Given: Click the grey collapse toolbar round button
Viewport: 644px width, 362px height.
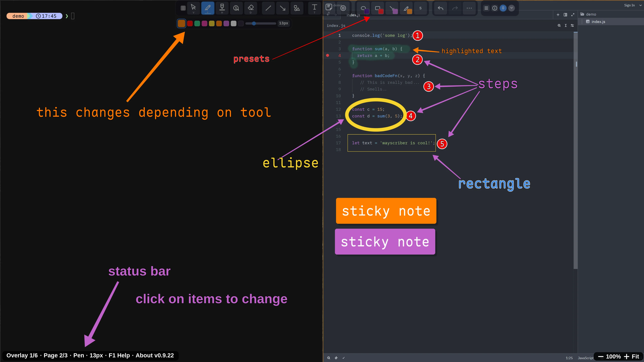Looking at the screenshot, I should 512,8.
